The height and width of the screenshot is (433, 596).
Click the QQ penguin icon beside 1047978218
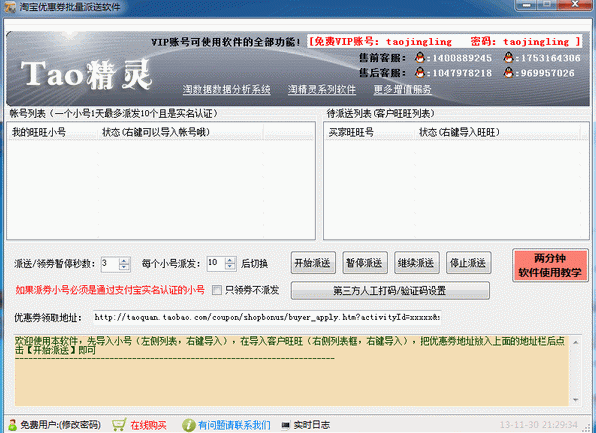click(420, 72)
